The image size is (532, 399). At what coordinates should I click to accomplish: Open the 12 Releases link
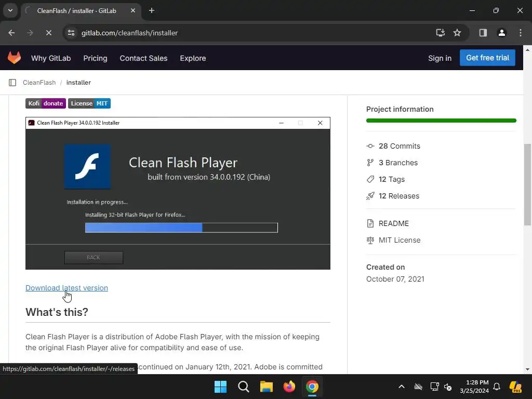coord(398,196)
